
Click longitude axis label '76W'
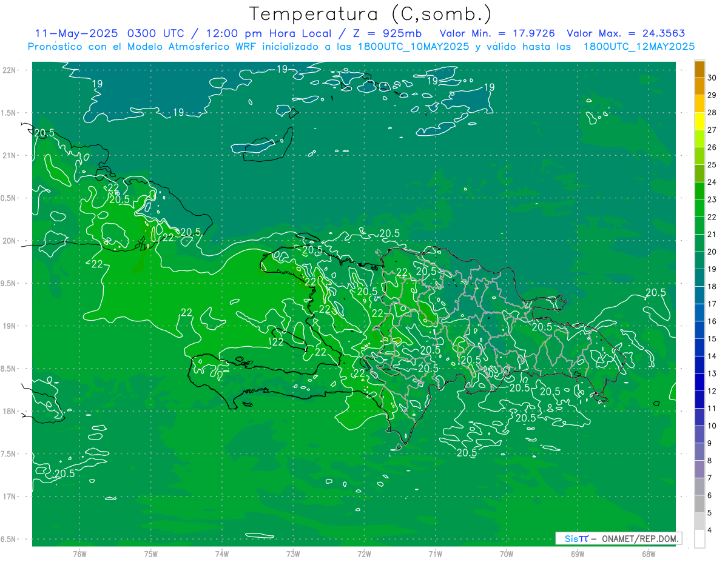click(x=79, y=554)
